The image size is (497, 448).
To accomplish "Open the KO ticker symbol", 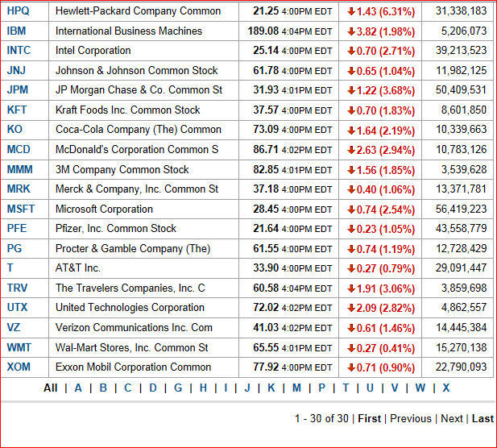I will click(x=14, y=130).
